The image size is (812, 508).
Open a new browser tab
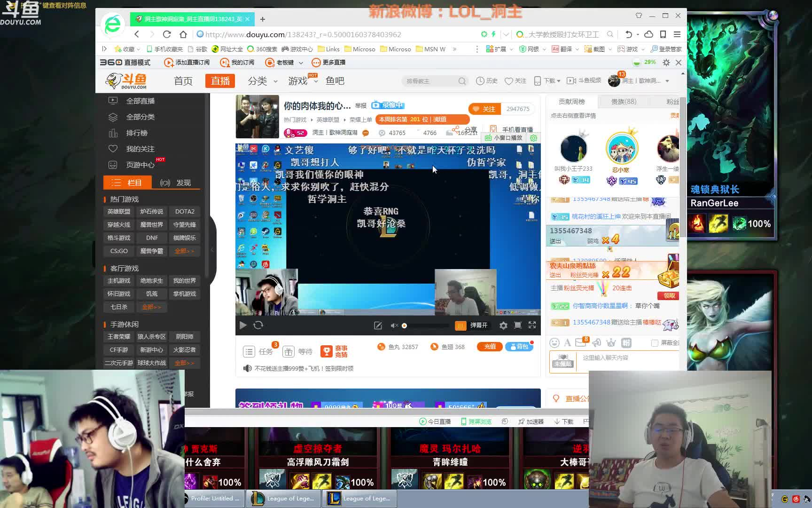263,19
